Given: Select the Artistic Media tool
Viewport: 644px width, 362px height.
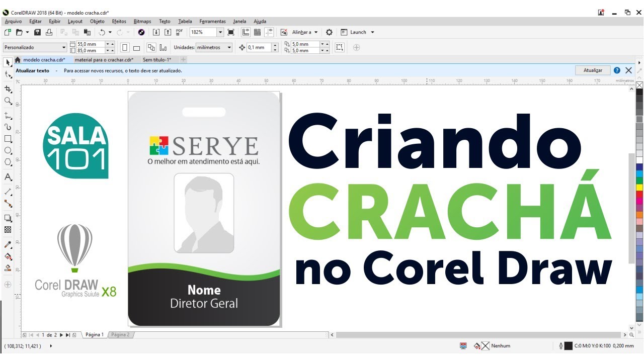Looking at the screenshot, I should coord(8,127).
